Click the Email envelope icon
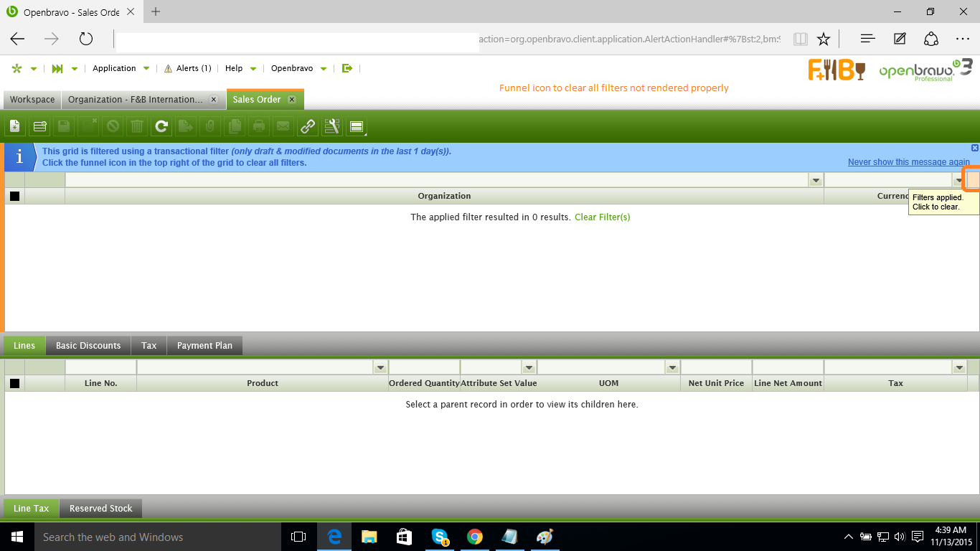The image size is (980, 551). [283, 127]
